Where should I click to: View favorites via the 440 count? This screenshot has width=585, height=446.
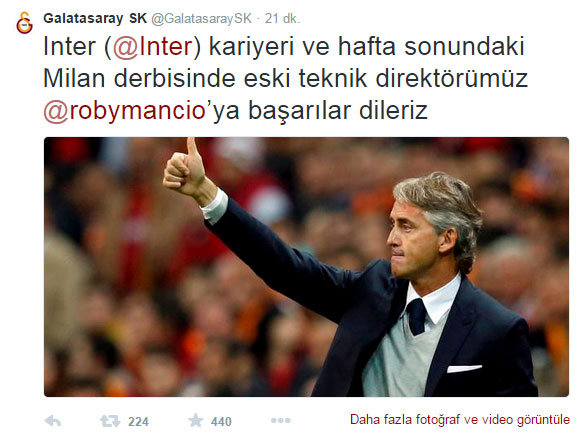click(x=221, y=422)
